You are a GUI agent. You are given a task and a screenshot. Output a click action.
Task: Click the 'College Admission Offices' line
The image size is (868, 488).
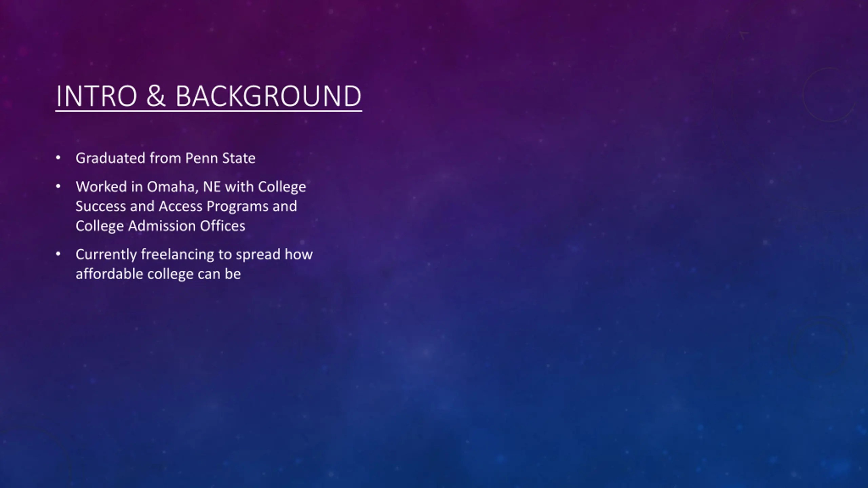tap(160, 226)
